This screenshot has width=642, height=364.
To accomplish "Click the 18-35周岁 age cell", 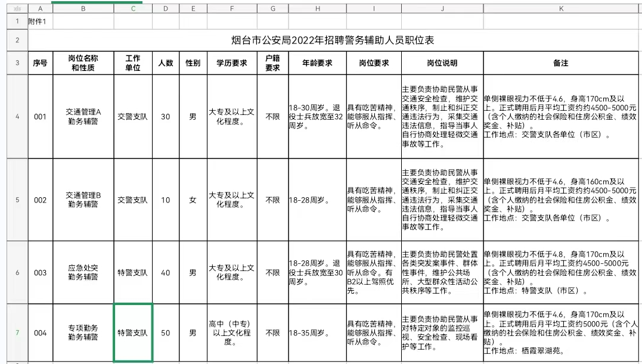I will 317,332.
